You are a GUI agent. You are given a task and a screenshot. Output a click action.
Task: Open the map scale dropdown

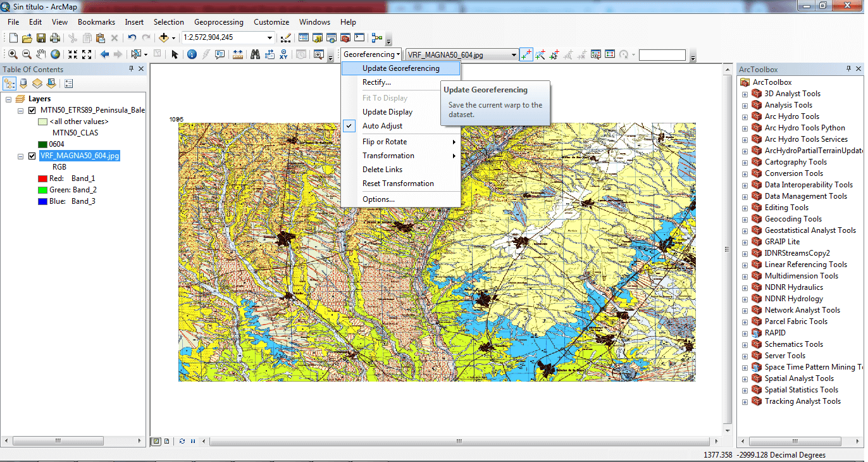tap(270, 38)
